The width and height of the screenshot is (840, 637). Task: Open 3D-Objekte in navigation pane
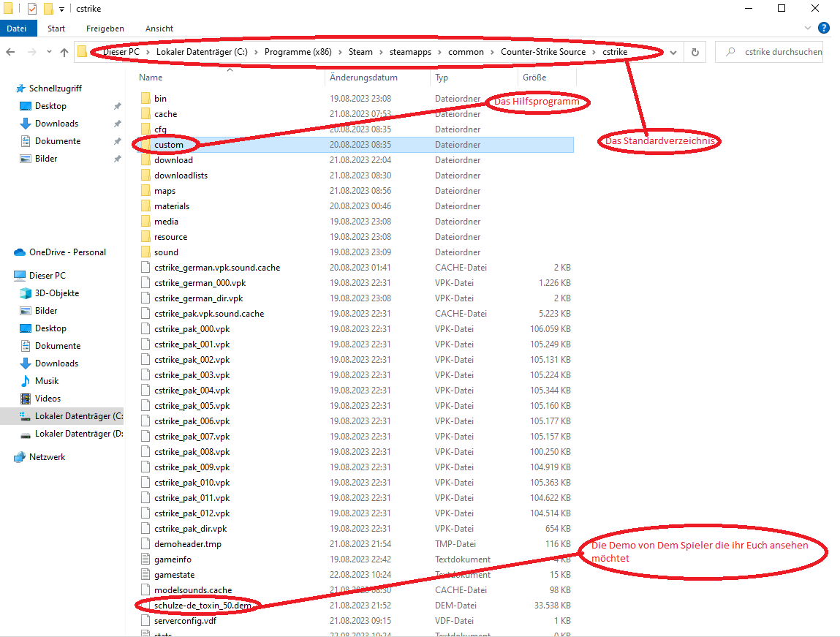56,293
